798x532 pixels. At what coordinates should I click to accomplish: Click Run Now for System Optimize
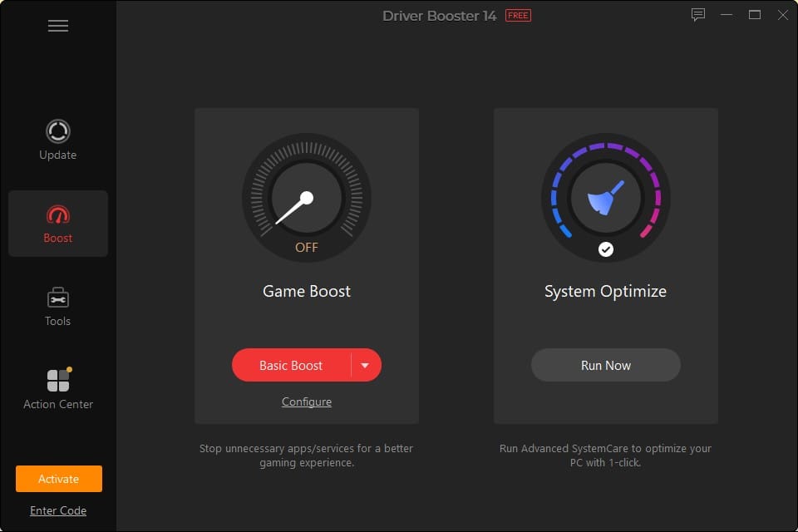(x=606, y=365)
